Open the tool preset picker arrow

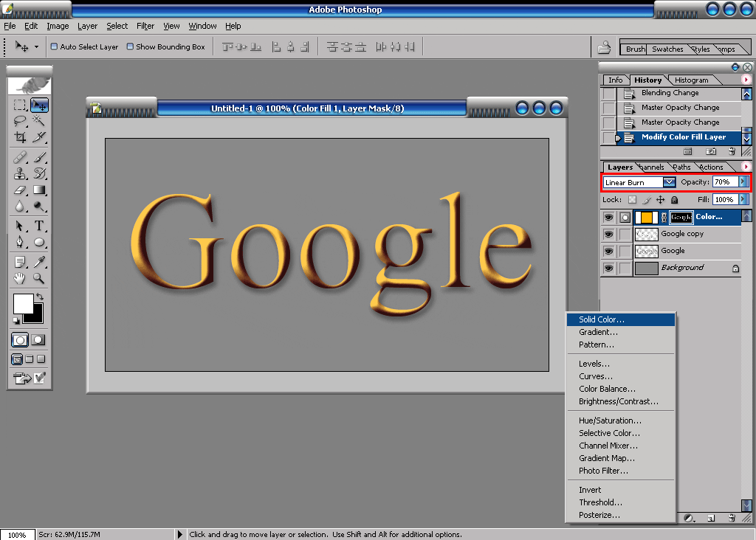(36, 46)
